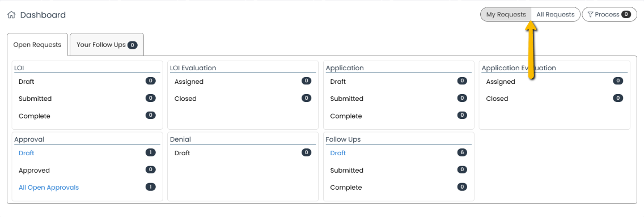Open the Follow Ups Draft link
The height and width of the screenshot is (217, 644).
pyautogui.click(x=338, y=153)
